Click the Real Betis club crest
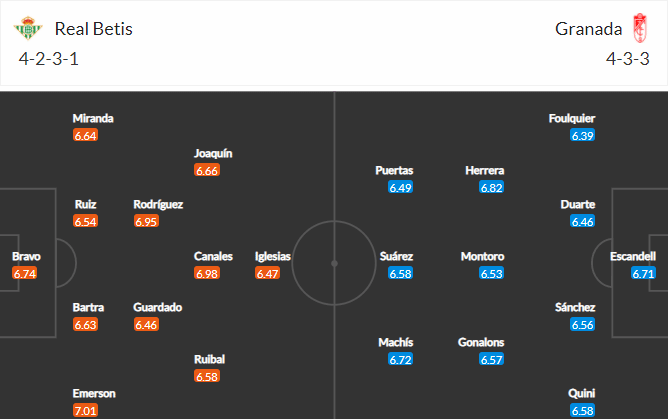The image size is (668, 419). click(28, 28)
